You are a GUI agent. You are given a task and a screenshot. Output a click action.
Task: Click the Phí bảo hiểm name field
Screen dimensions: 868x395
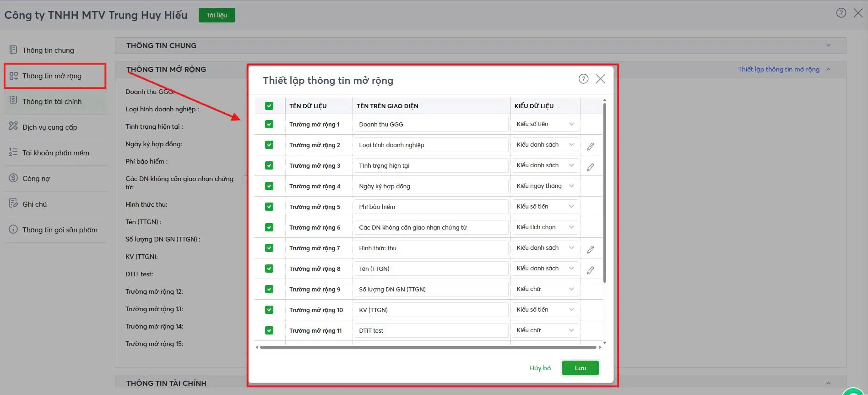tap(431, 207)
